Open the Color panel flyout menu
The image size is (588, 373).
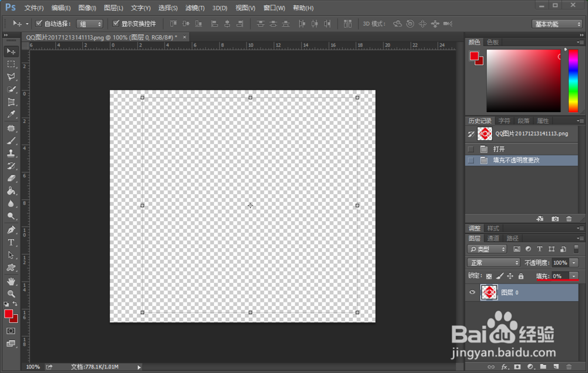(580, 42)
